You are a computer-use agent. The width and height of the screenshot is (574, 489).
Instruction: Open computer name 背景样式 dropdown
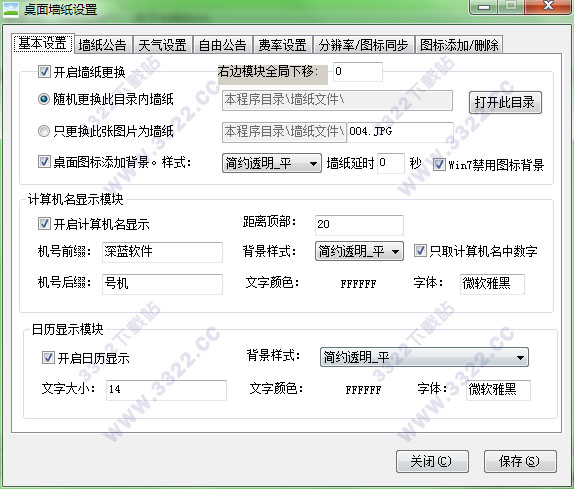click(359, 251)
